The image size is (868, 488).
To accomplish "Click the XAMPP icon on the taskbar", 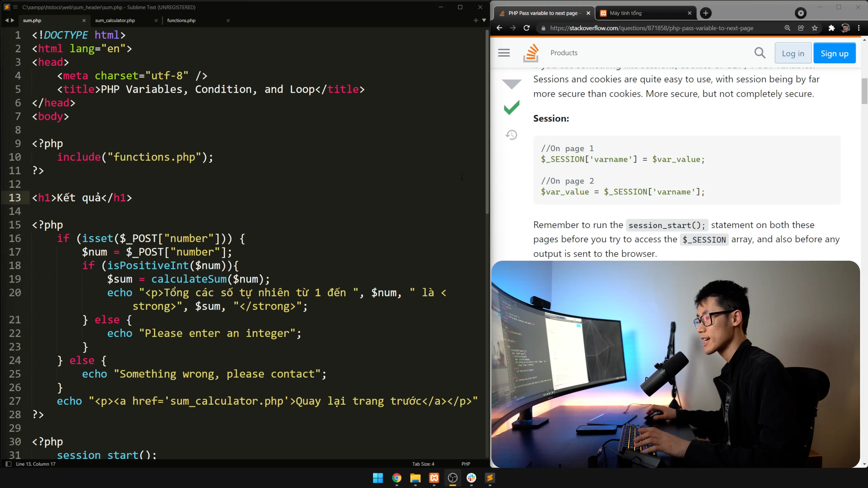I will pyautogui.click(x=434, y=478).
